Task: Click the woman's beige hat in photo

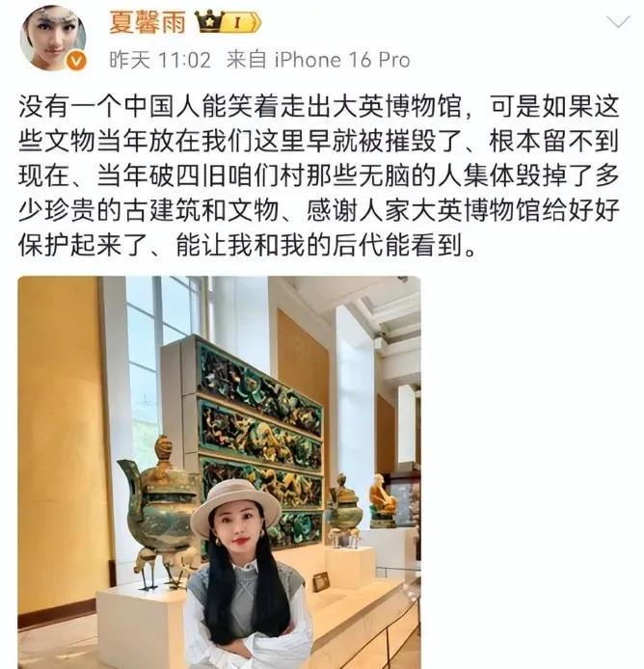Action: click(235, 505)
